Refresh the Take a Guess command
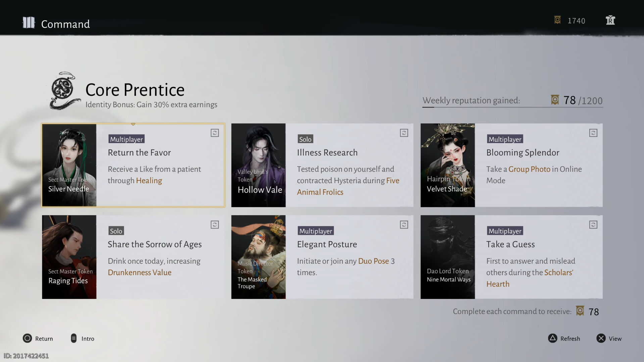Viewport: 644px width, 362px height. coord(593,225)
